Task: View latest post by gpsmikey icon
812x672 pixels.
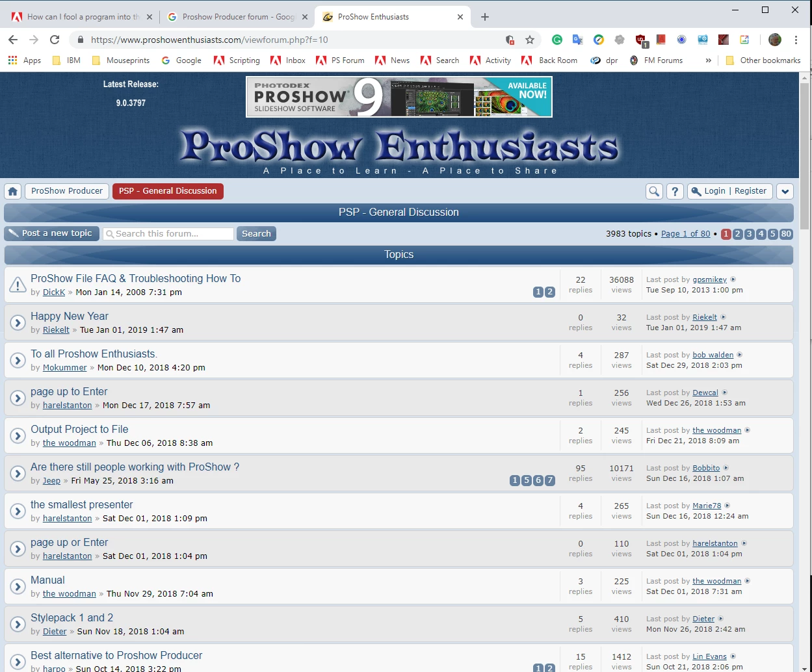Action: [733, 279]
